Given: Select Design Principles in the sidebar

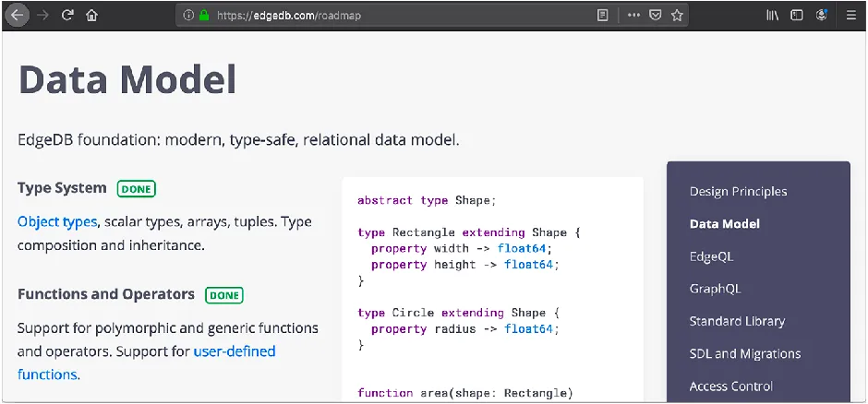Looking at the screenshot, I should coord(738,192).
